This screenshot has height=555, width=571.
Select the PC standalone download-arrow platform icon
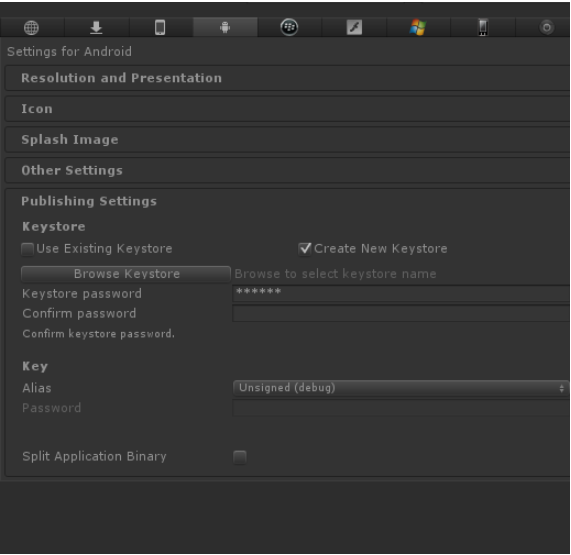click(x=96, y=27)
